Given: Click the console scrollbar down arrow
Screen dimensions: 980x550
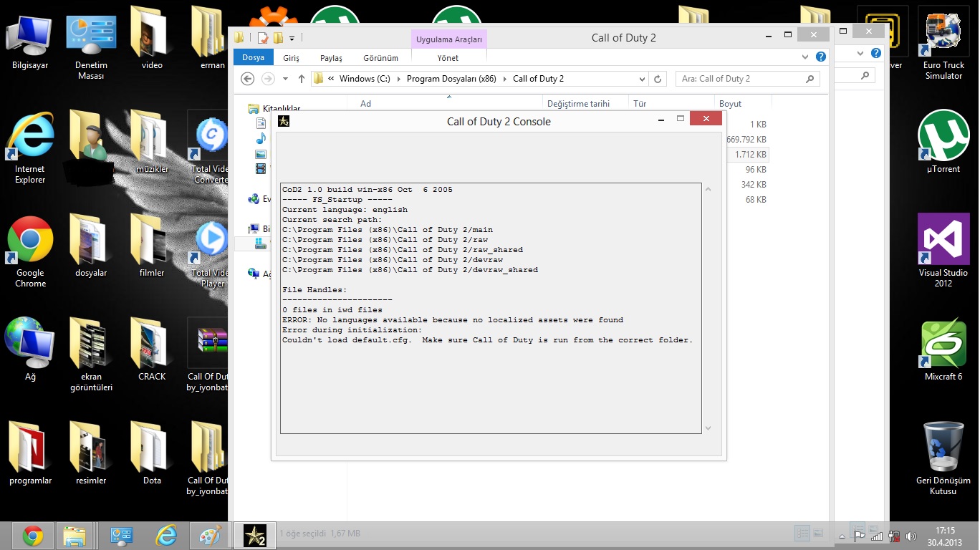Looking at the screenshot, I should click(x=708, y=428).
